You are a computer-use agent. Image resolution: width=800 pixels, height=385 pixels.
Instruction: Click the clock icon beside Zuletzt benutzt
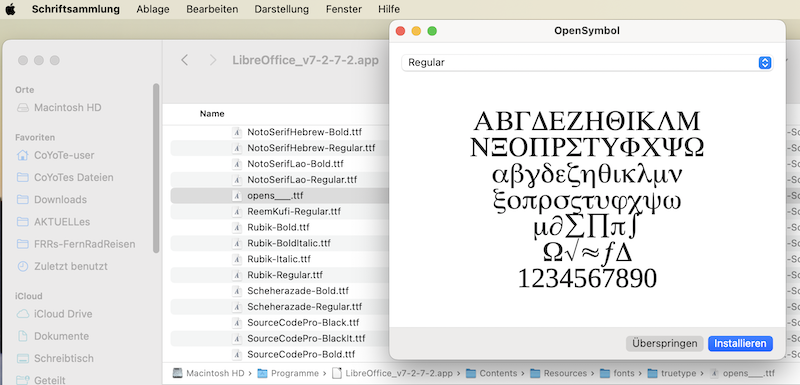(22, 266)
